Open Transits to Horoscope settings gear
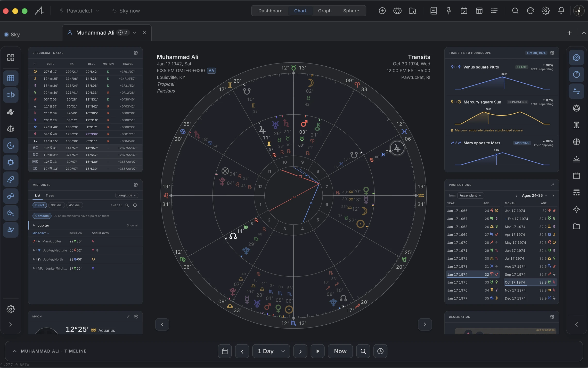 point(552,53)
